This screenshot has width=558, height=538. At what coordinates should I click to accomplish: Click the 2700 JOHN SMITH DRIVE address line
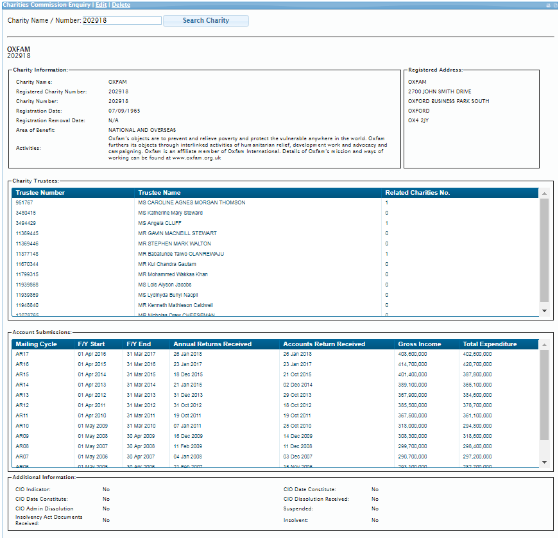click(x=439, y=91)
